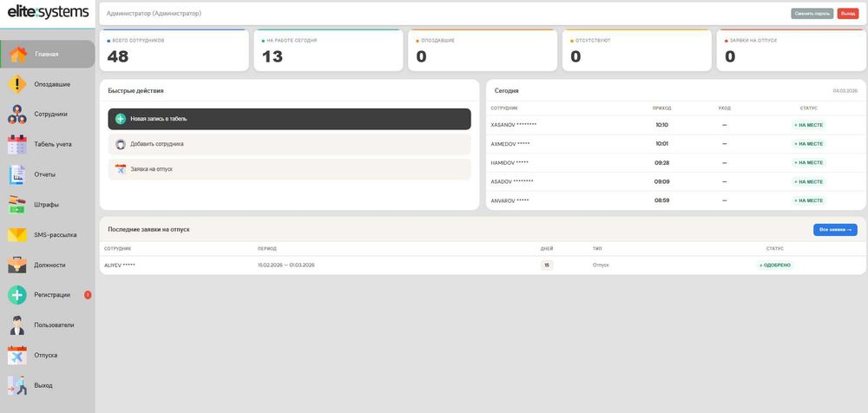
Task: Click the date 04.03.2026 in Сегодня panel
Action: [845, 91]
